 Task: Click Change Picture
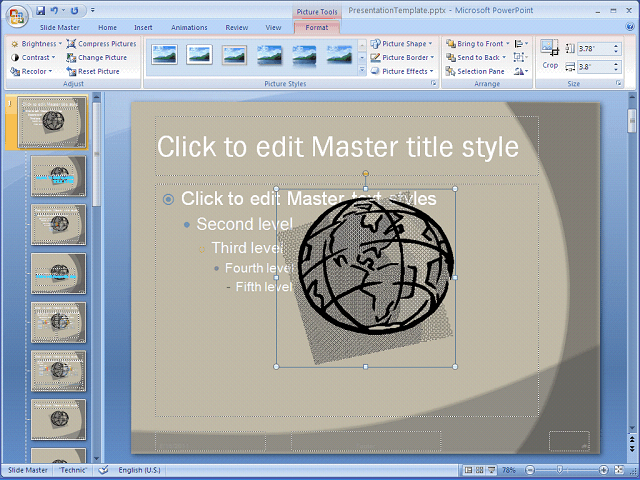97,58
